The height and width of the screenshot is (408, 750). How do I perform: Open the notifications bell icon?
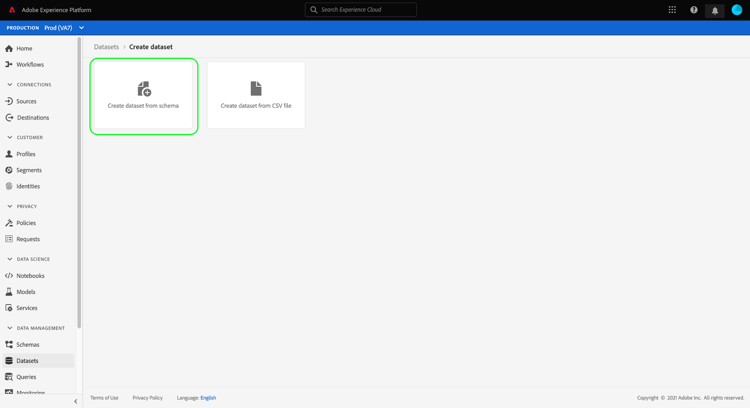pos(715,11)
